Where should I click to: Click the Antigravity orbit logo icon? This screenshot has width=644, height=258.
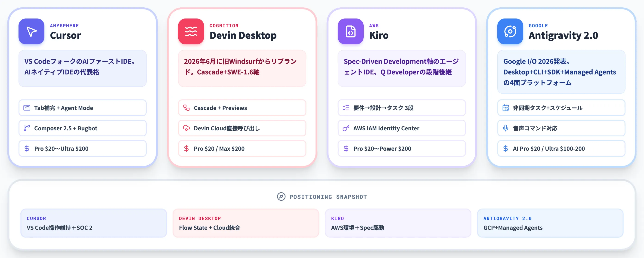coord(510,31)
